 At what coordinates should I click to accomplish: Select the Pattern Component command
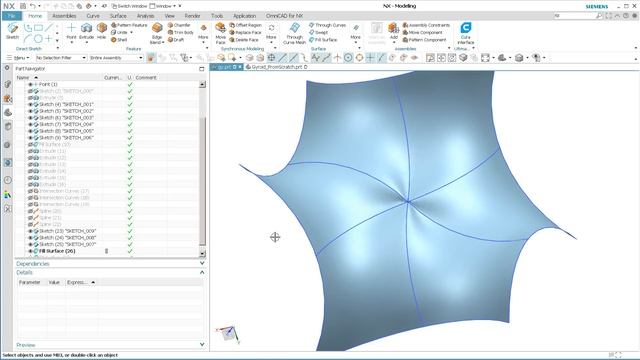(424, 40)
